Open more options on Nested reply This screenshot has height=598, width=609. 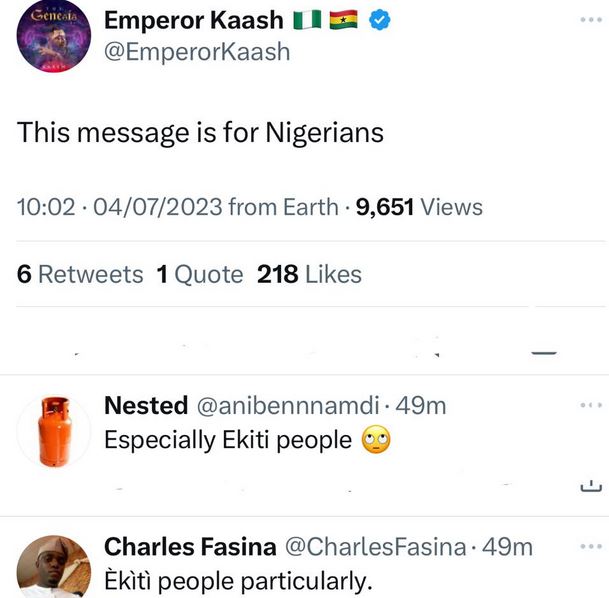click(x=591, y=405)
